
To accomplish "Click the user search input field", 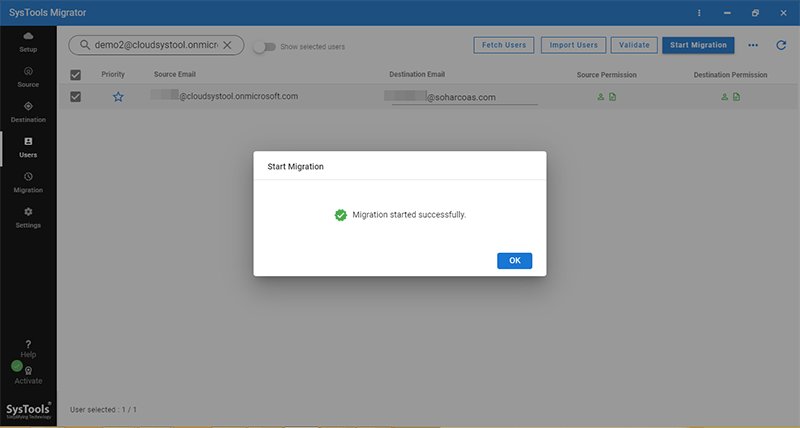I will (156, 45).
